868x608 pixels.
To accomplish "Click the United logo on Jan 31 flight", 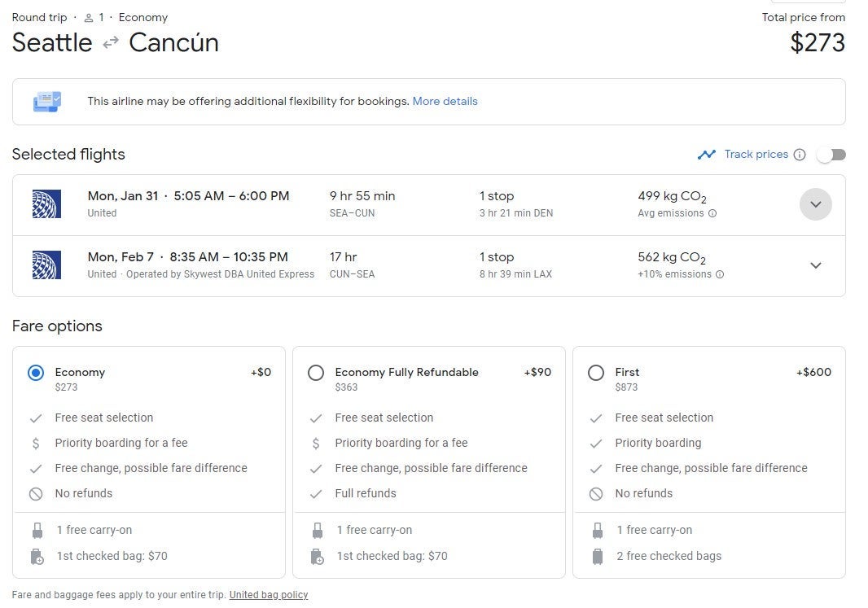I will pos(46,204).
